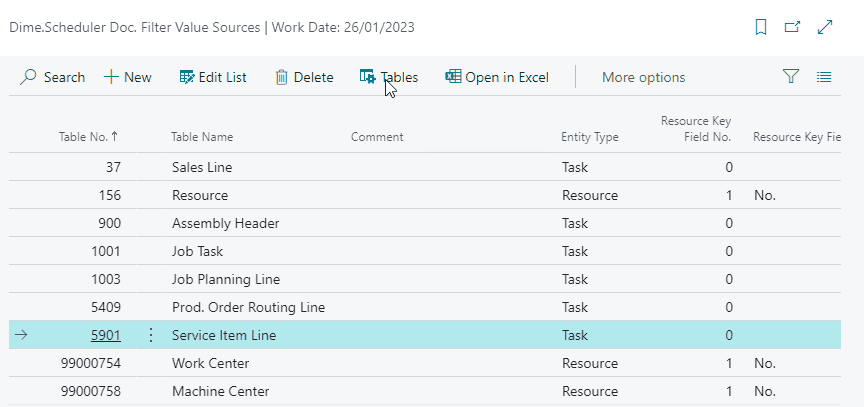Expand page to full screen icon
The width and height of the screenshot is (864, 407).
coord(825,27)
